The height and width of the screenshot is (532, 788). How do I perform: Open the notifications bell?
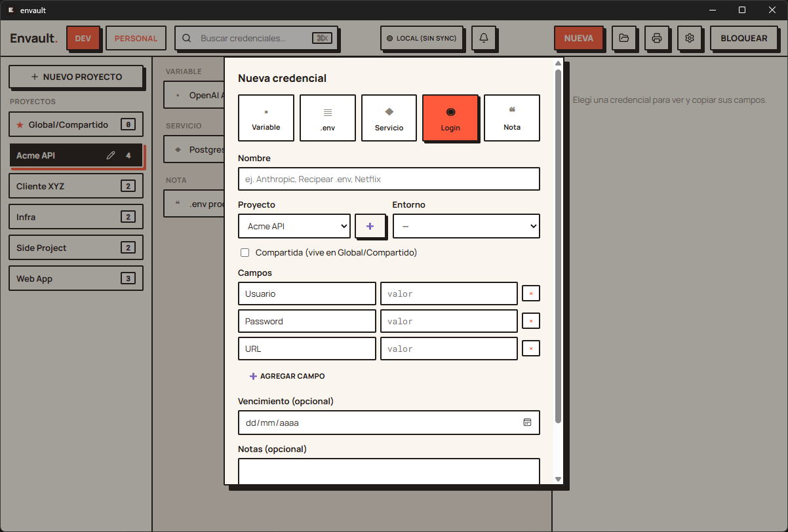click(x=484, y=38)
